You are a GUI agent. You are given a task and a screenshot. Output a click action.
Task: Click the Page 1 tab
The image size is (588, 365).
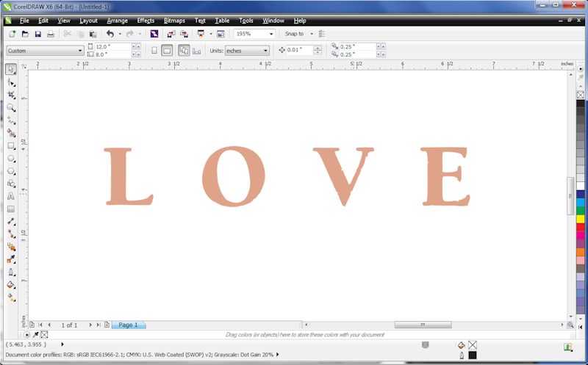coord(128,325)
